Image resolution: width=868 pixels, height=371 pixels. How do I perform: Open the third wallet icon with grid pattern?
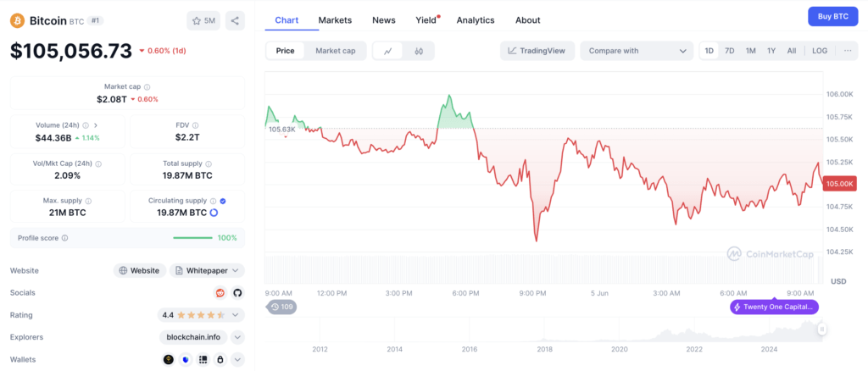(x=203, y=360)
